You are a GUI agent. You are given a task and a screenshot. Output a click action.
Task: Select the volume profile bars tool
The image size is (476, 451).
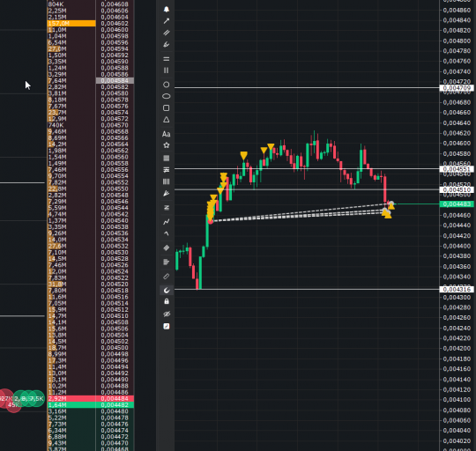tap(167, 262)
